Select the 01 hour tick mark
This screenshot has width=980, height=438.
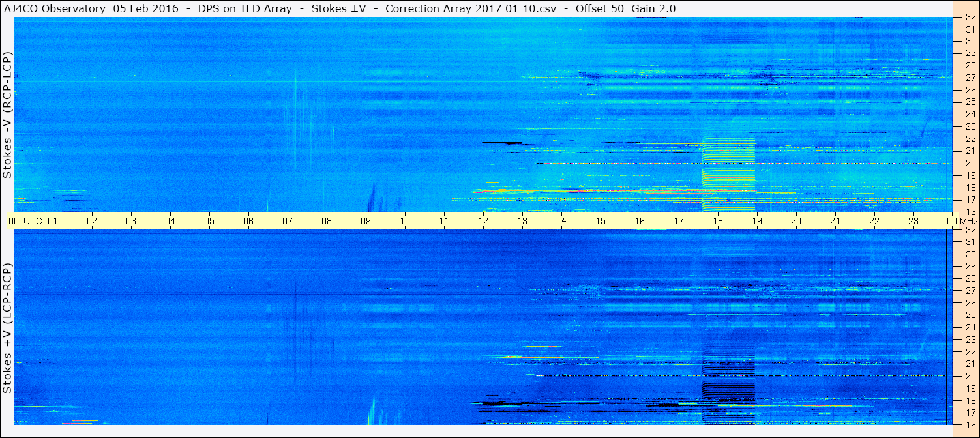[53, 222]
